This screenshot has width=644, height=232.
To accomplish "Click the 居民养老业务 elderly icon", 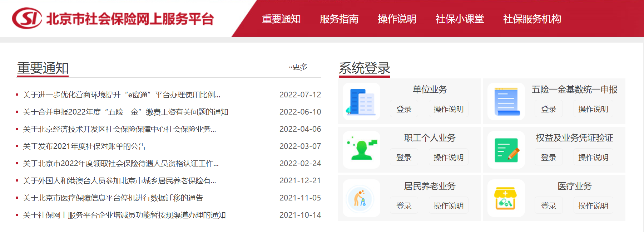I will click(x=361, y=198).
